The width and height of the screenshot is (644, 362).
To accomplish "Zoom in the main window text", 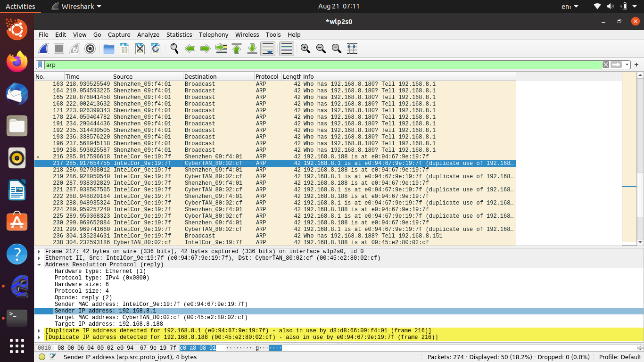I will pyautogui.click(x=305, y=49).
